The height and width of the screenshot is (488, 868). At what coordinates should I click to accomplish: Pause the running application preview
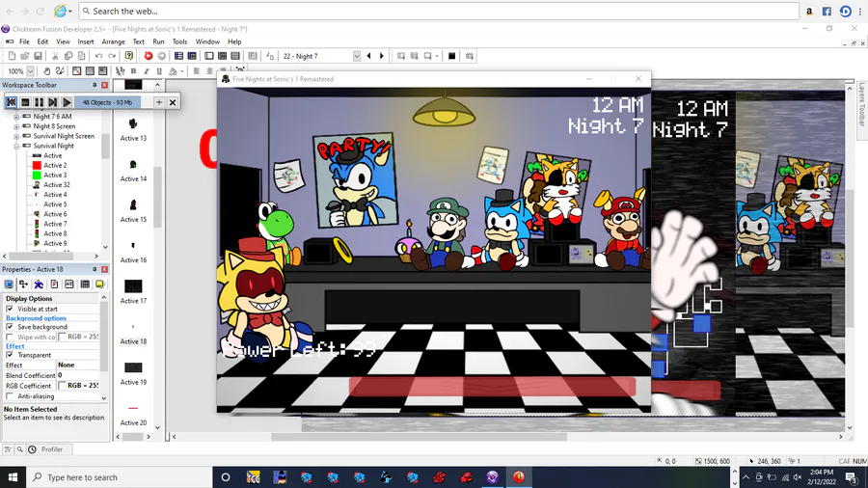pyautogui.click(x=39, y=102)
